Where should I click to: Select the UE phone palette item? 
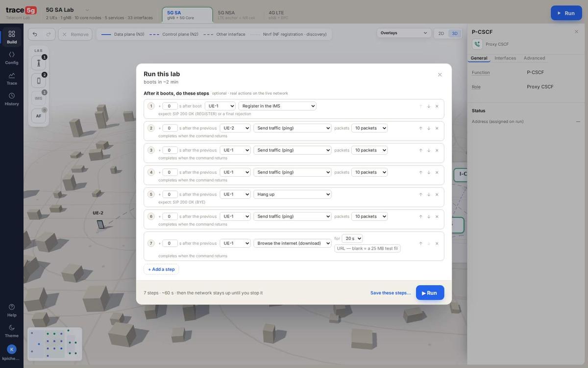[39, 80]
